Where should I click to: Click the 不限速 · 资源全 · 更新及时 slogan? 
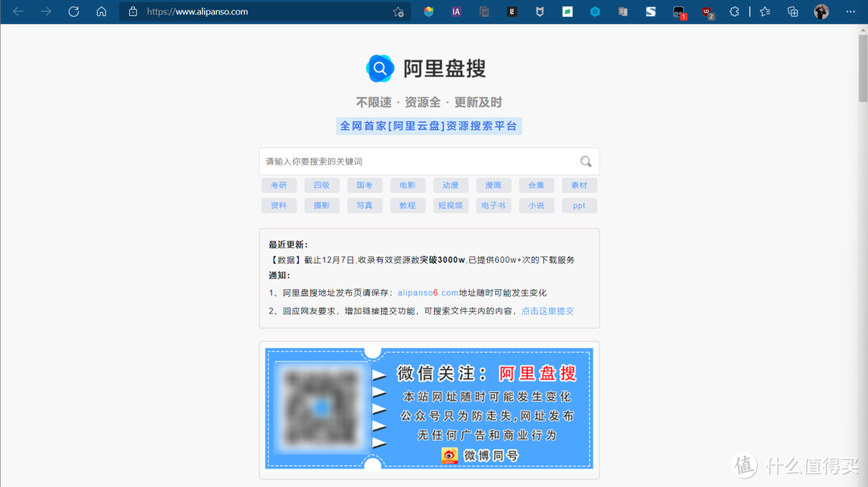[428, 102]
